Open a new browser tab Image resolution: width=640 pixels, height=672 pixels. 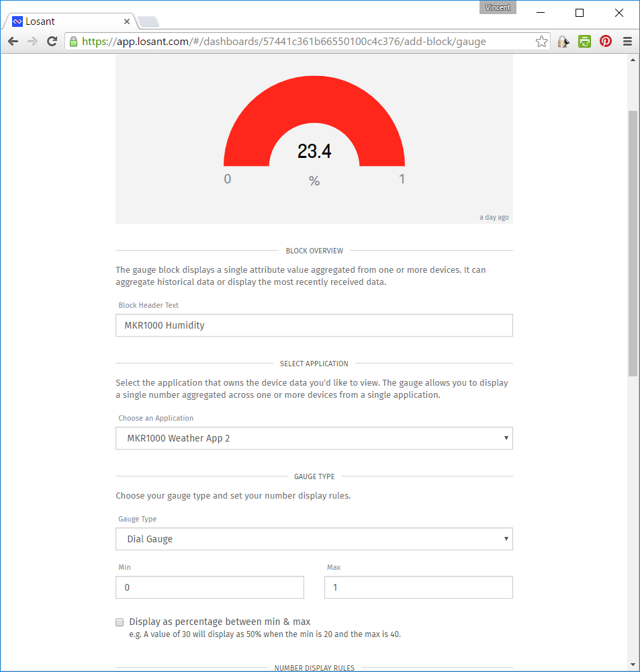(x=148, y=22)
